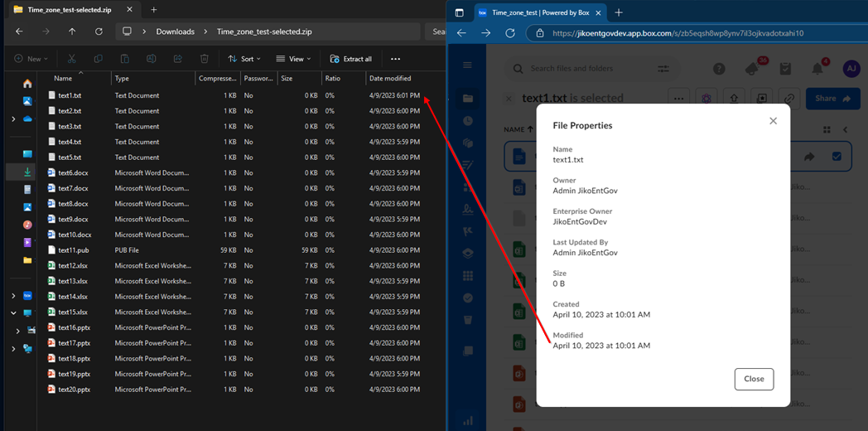Screen dimensions: 868x431
Task: Open the Box hamburger menu icon
Action: (x=467, y=65)
